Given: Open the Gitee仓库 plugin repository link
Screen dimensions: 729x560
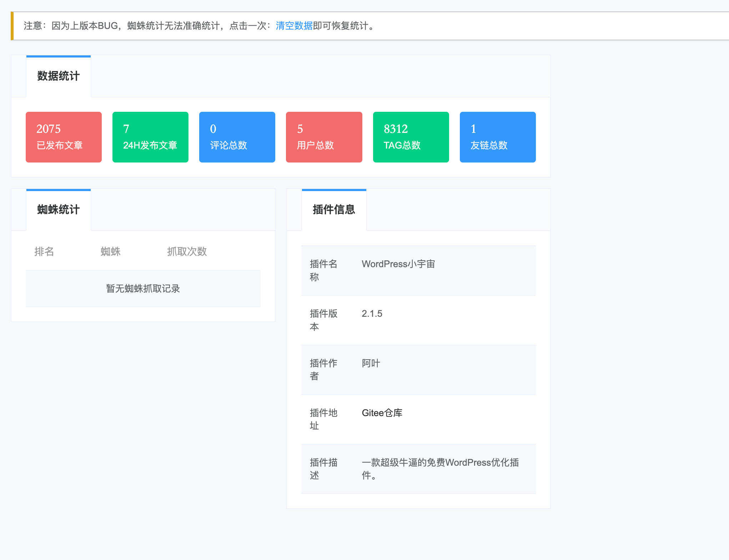Looking at the screenshot, I should pyautogui.click(x=382, y=413).
